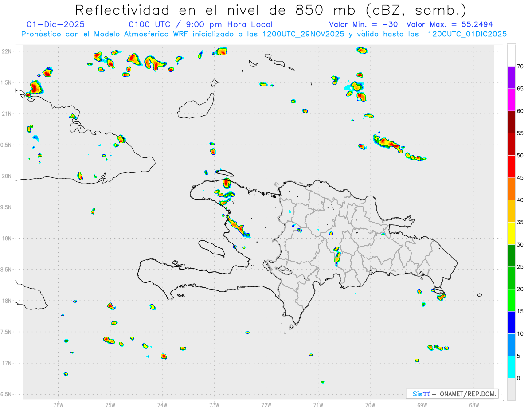Pick the purple 65–70 dBZ colorbar segment

pos(511,77)
